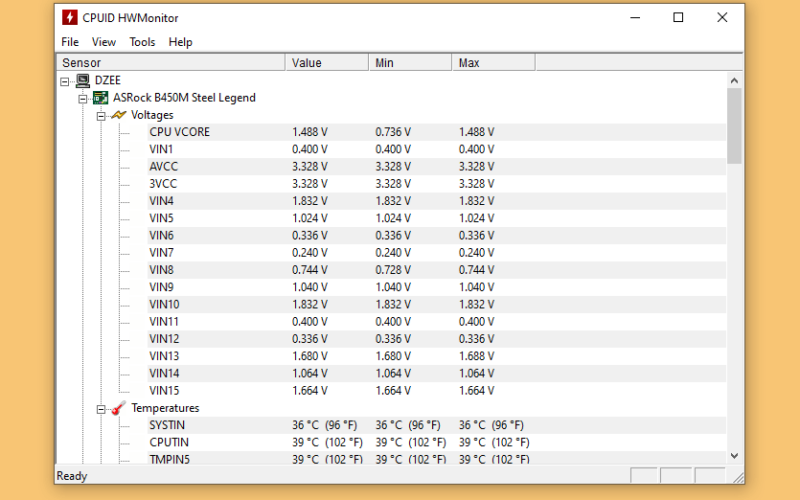Select the DZEE tree label
The height and width of the screenshot is (500, 800).
[x=108, y=80]
